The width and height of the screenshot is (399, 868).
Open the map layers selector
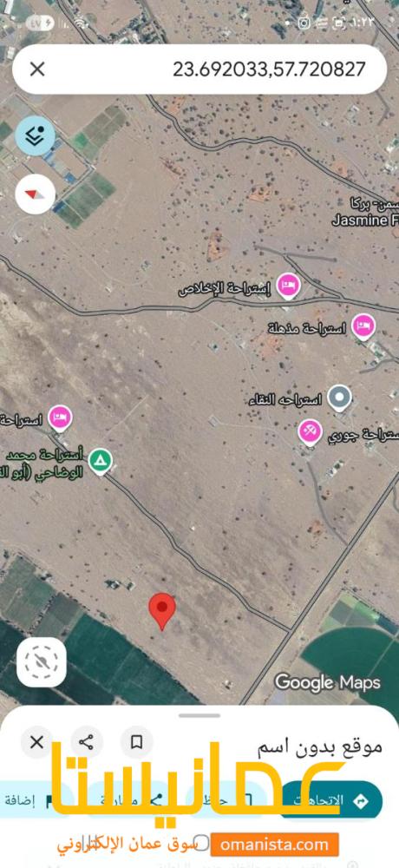(36, 135)
